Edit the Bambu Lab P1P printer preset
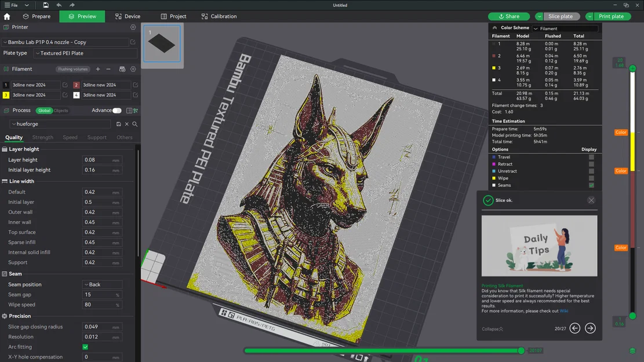644x362 pixels. coord(133,42)
